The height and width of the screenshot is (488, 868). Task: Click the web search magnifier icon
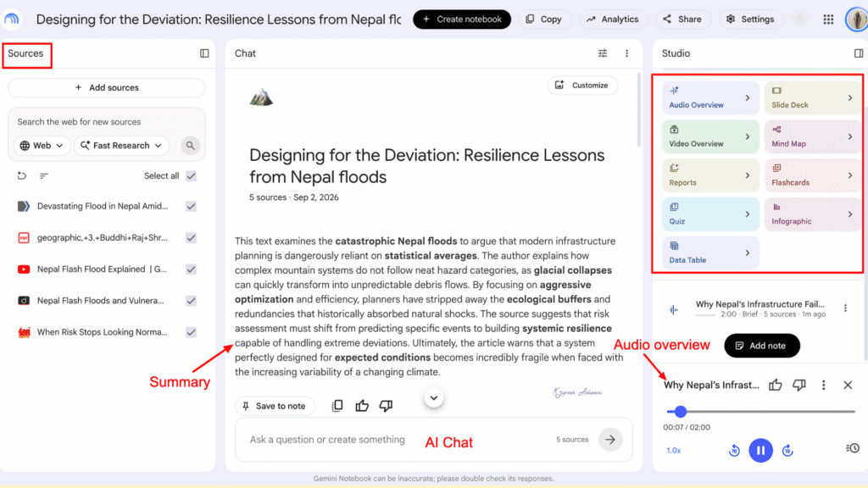[x=190, y=146]
